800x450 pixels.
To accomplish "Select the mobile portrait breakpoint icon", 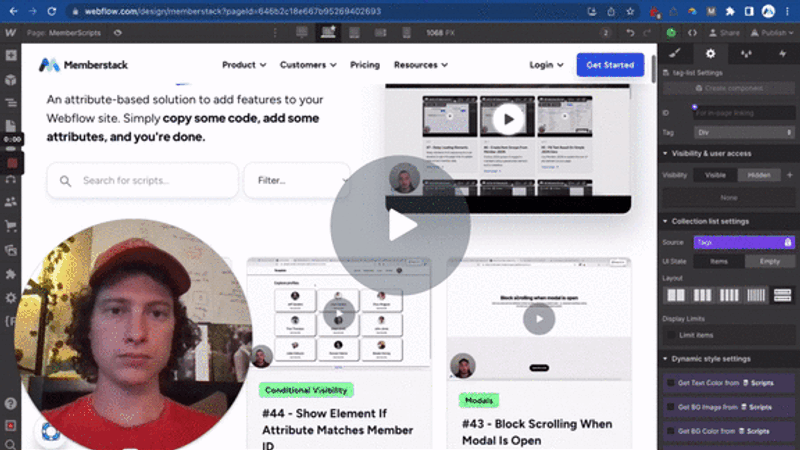I will [407, 33].
